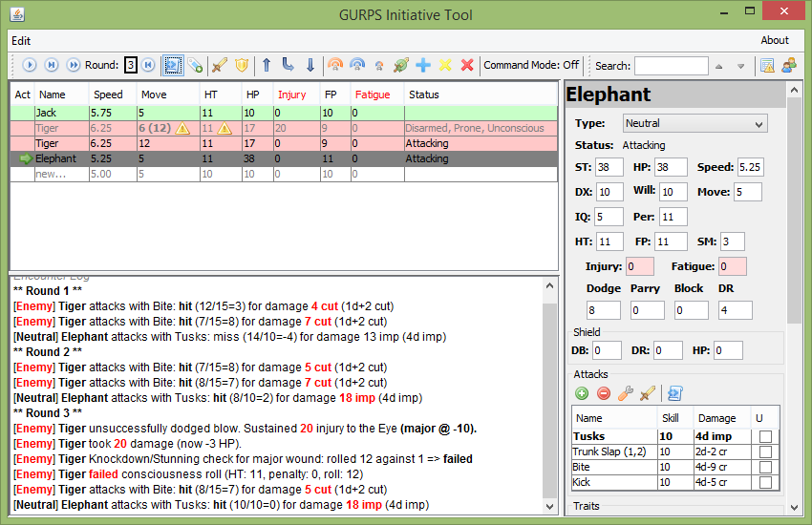Click the red minus remove attack icon
This screenshot has width=812, height=525.
[604, 393]
